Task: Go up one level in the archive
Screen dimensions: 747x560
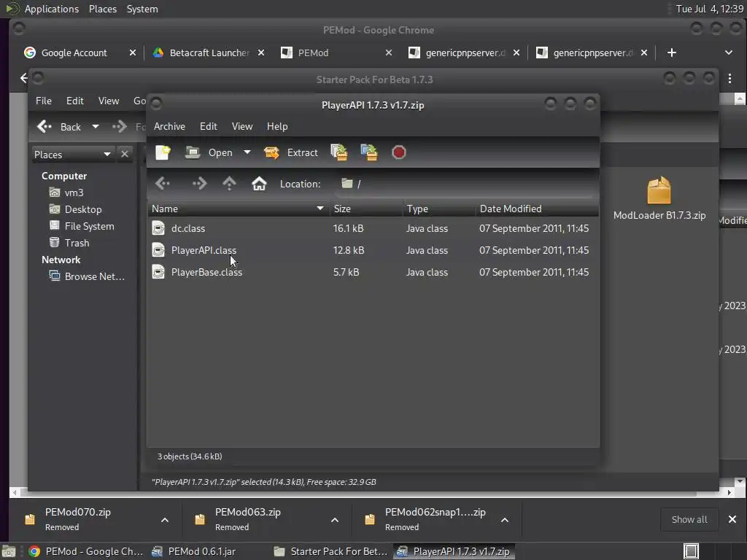Action: tap(229, 183)
